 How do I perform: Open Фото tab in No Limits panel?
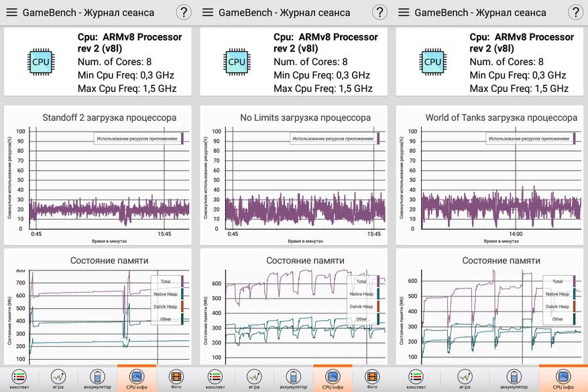tap(372, 379)
